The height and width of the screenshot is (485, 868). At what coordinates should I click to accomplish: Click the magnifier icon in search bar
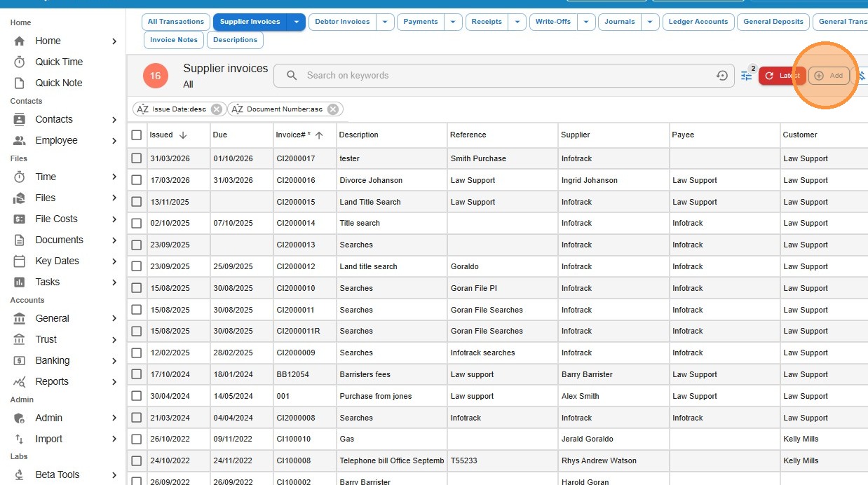click(292, 76)
